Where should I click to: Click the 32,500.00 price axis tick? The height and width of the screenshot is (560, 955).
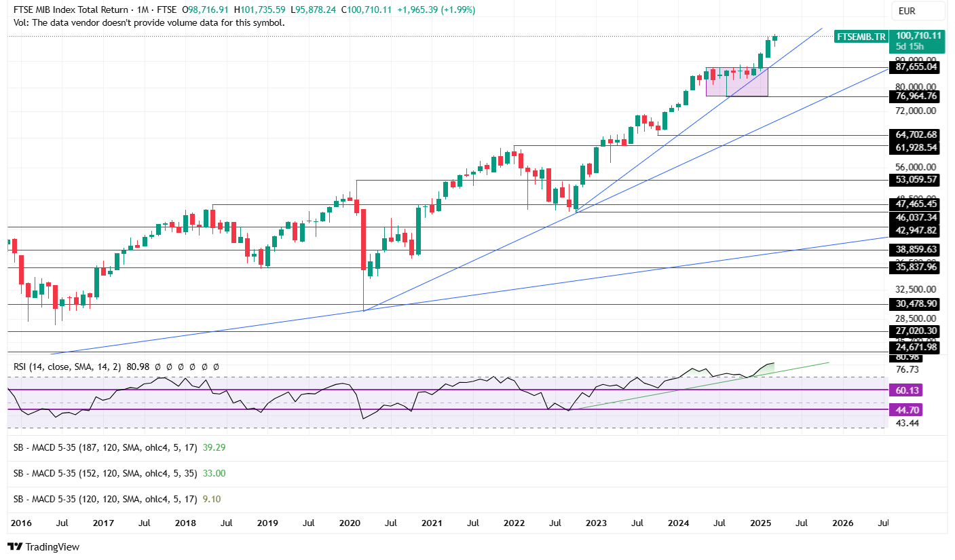point(916,288)
